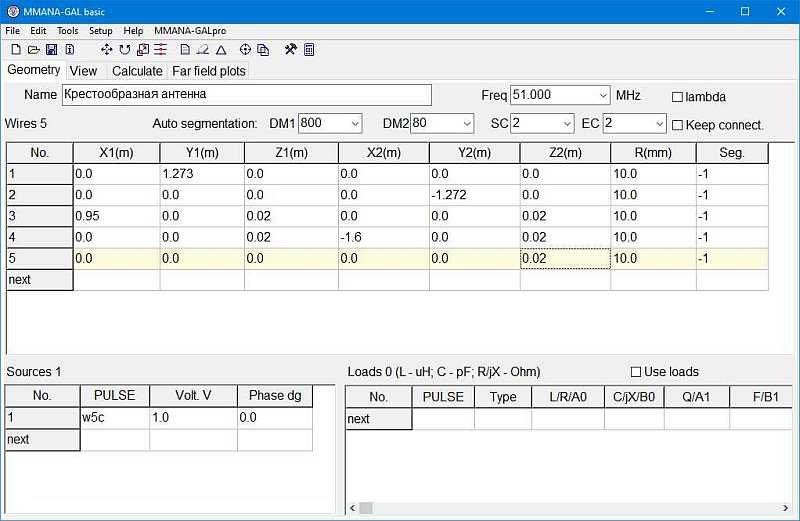Switch to the Geometry tab
The width and height of the screenshot is (800, 521).
click(x=34, y=70)
